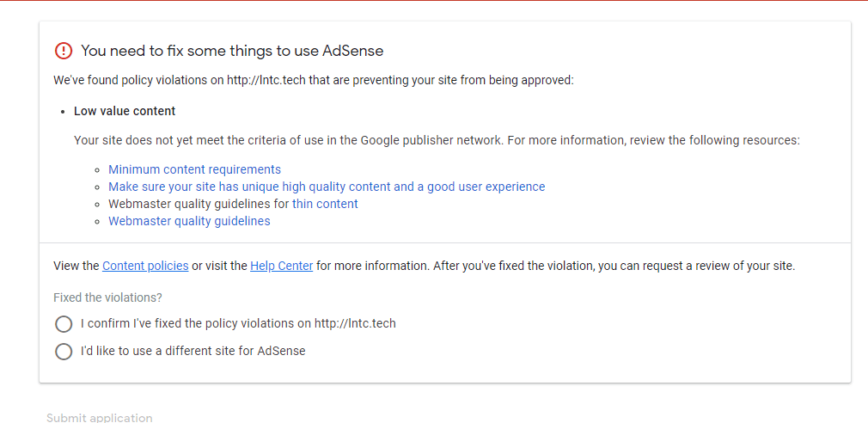
Task: Click the bullet dot beside Low value content
Action: tap(63, 111)
